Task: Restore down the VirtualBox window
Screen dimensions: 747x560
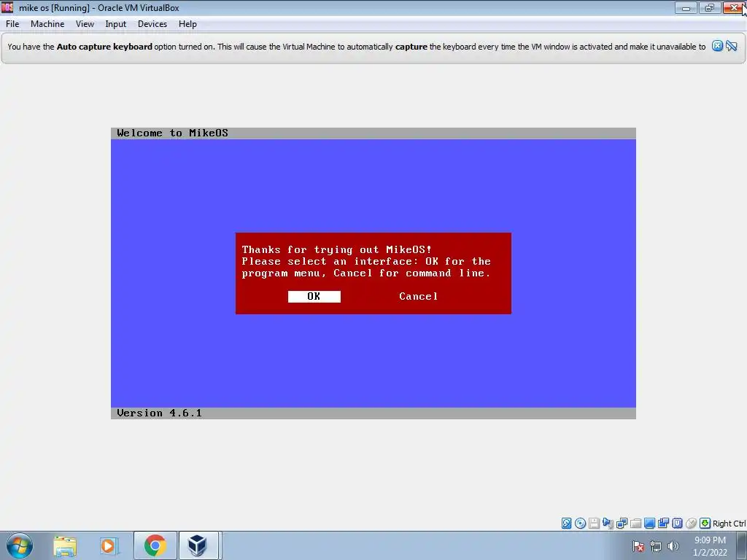Action: (710, 7)
